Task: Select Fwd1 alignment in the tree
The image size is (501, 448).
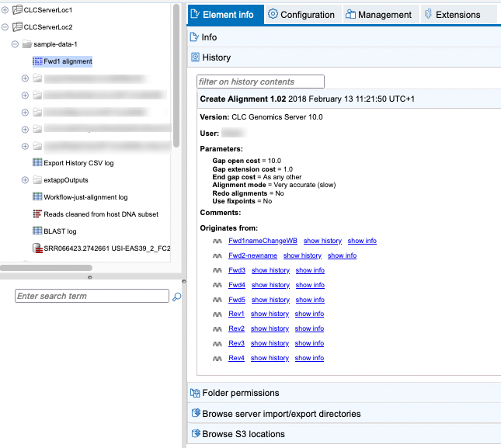Action: pos(67,61)
